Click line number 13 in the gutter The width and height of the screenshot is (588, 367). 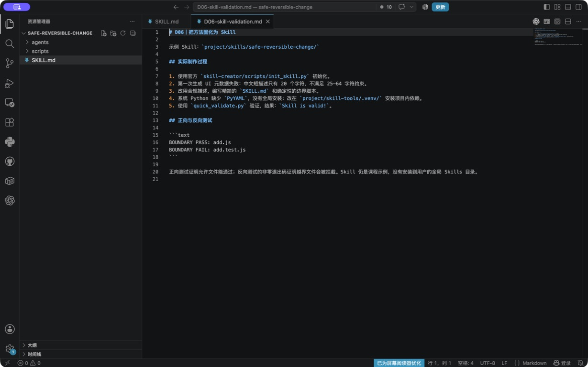[x=155, y=120]
